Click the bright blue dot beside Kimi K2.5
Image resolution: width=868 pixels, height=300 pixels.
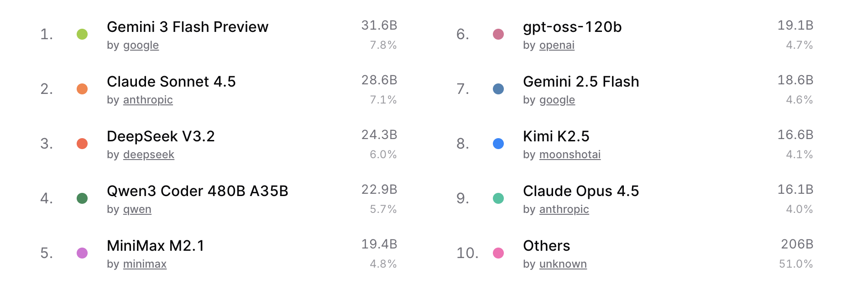point(498,144)
